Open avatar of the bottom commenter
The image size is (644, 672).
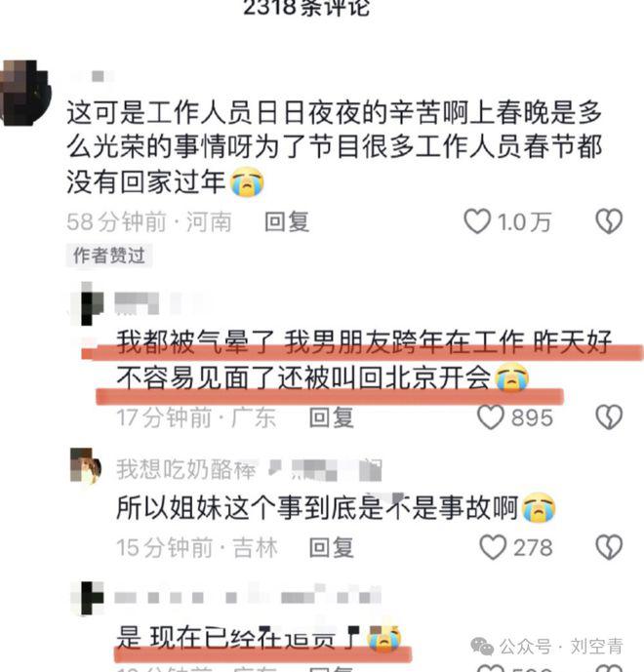88,598
